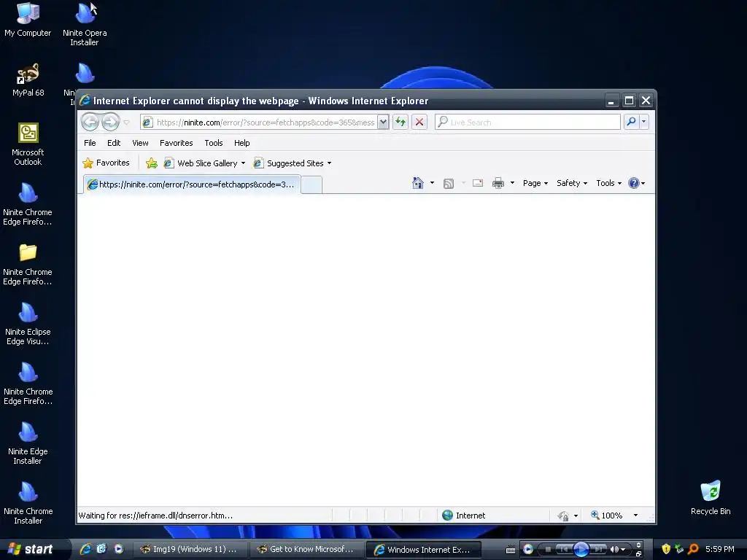This screenshot has height=560, width=747.
Task: Switch to Get to Know Microsof... taskbar window
Action: click(x=306, y=549)
